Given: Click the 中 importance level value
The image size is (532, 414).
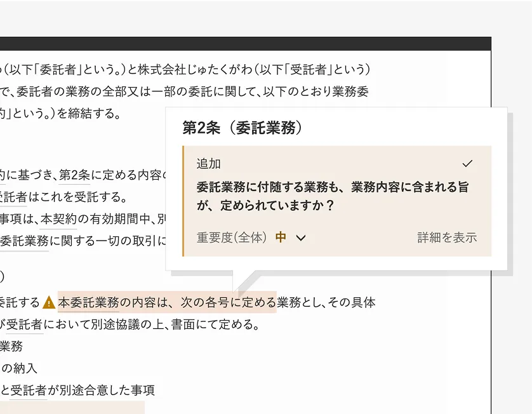Looking at the screenshot, I should (x=281, y=237).
